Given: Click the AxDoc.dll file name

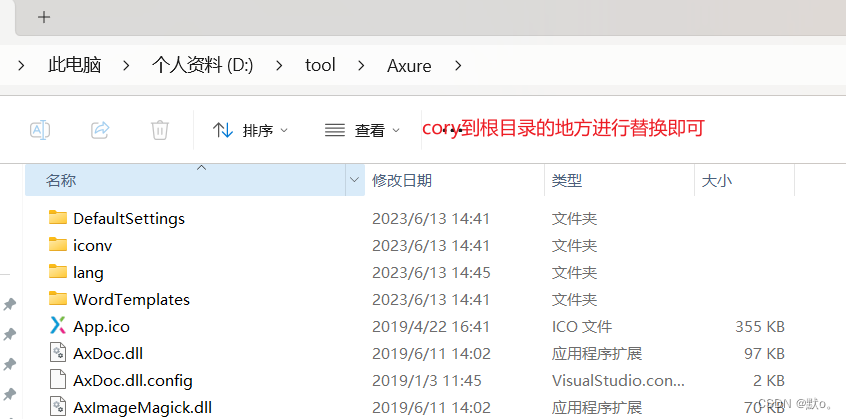Looking at the screenshot, I should 108,353.
